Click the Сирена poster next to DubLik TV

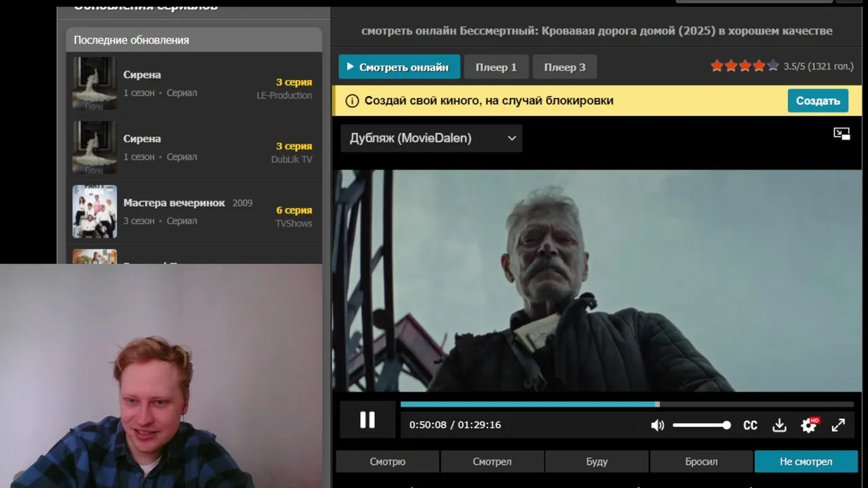[95, 147]
